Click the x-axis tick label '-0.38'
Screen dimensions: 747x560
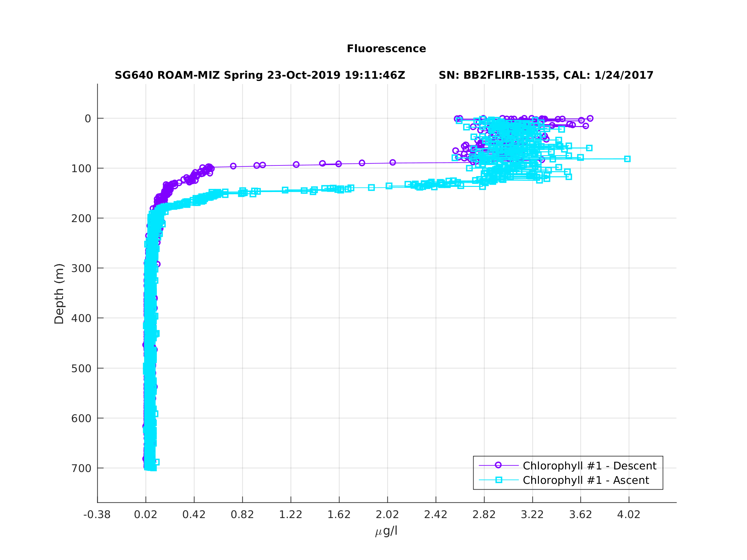(97, 515)
